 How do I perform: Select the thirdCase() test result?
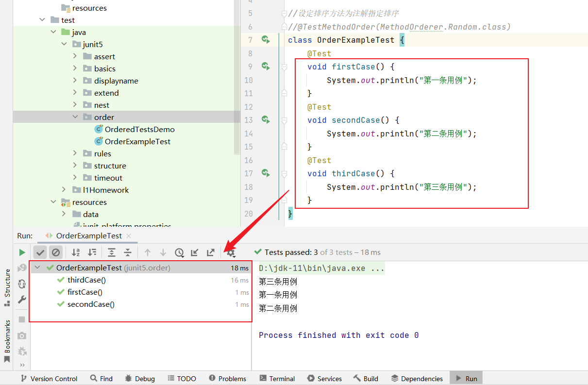point(86,280)
